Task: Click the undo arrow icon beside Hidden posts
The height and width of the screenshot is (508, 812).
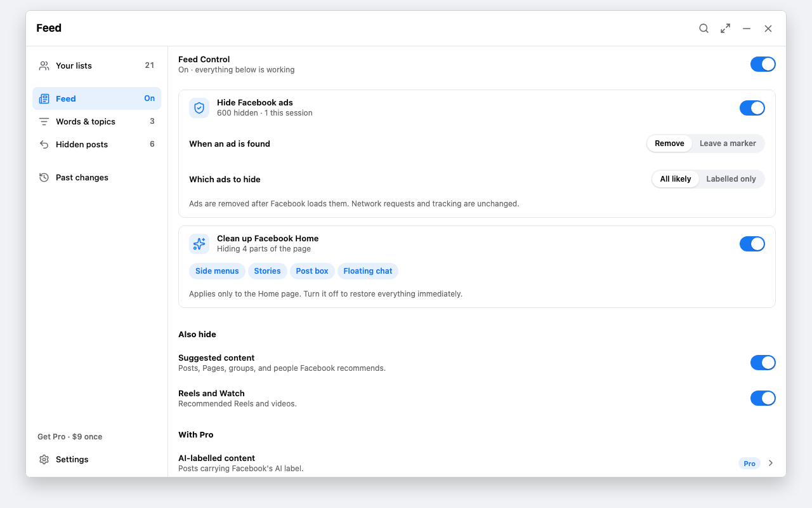Action: pos(44,144)
